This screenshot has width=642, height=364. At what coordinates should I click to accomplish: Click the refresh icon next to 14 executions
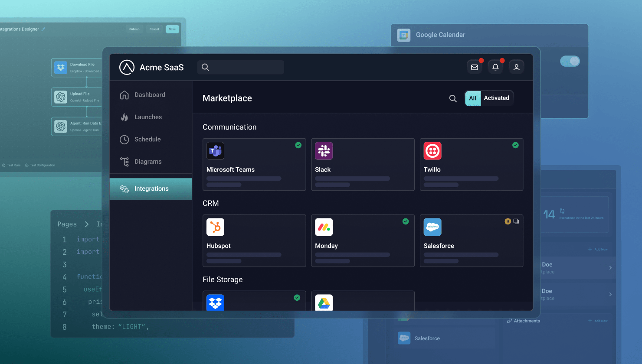[562, 211]
